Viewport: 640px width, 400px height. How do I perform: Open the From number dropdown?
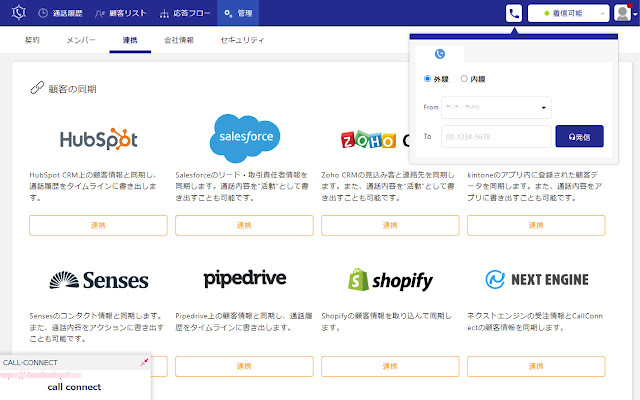click(x=496, y=107)
